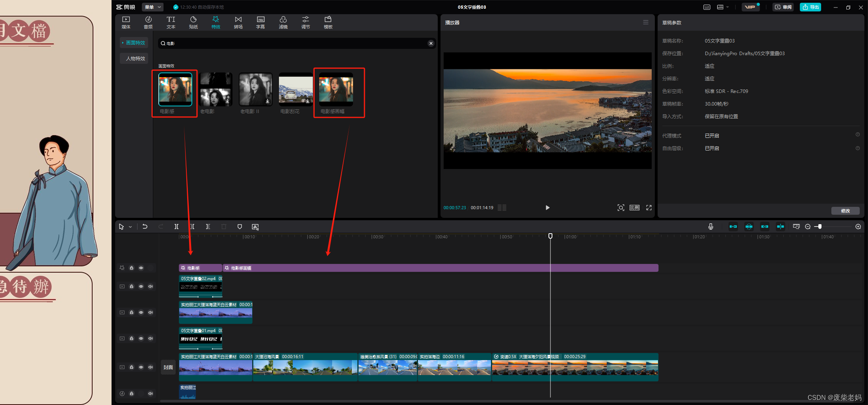Switch to the 音频 audio tab
Image resolution: width=868 pixels, height=405 pixels.
click(148, 22)
